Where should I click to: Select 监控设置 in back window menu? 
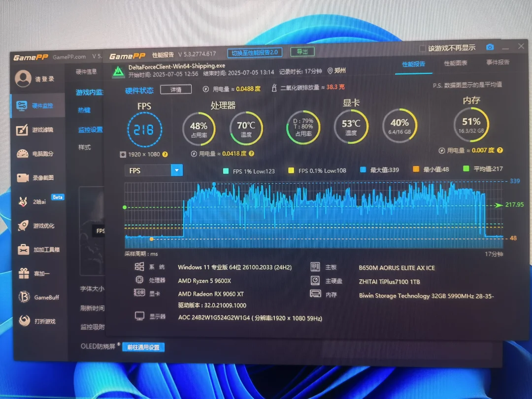pyautogui.click(x=90, y=130)
